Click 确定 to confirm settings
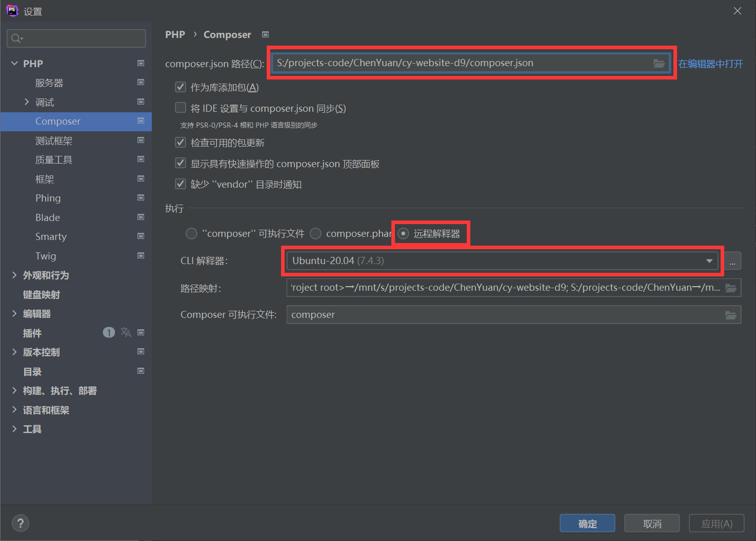Image resolution: width=756 pixels, height=541 pixels. [x=587, y=523]
